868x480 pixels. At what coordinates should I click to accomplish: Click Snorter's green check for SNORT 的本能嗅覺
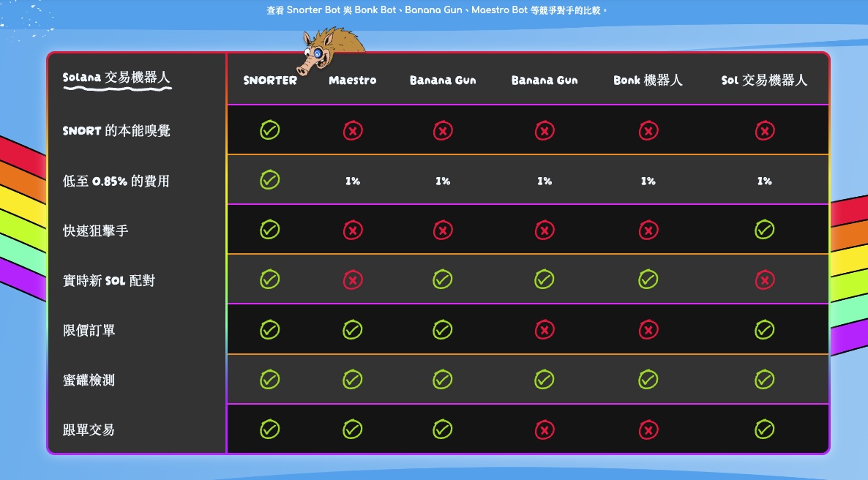270,131
